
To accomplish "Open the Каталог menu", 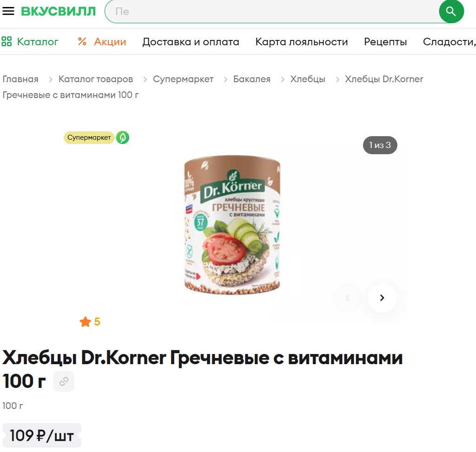I will tap(30, 41).
